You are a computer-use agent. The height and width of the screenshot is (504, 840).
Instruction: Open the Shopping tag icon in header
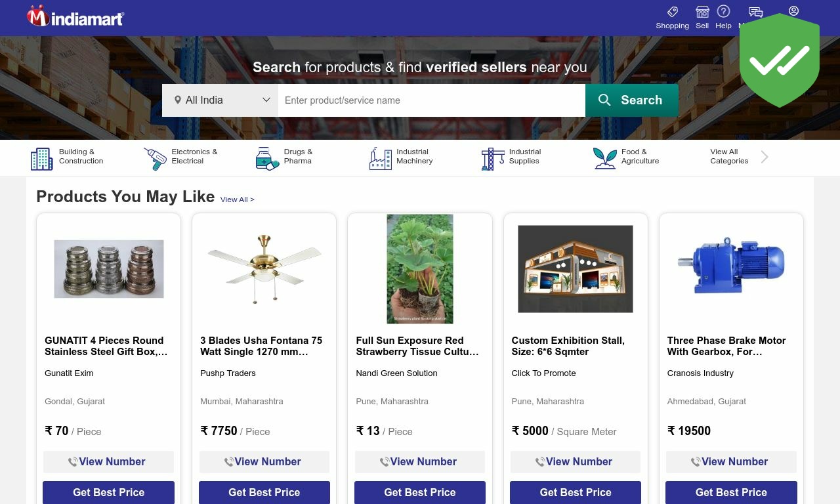pos(672,12)
